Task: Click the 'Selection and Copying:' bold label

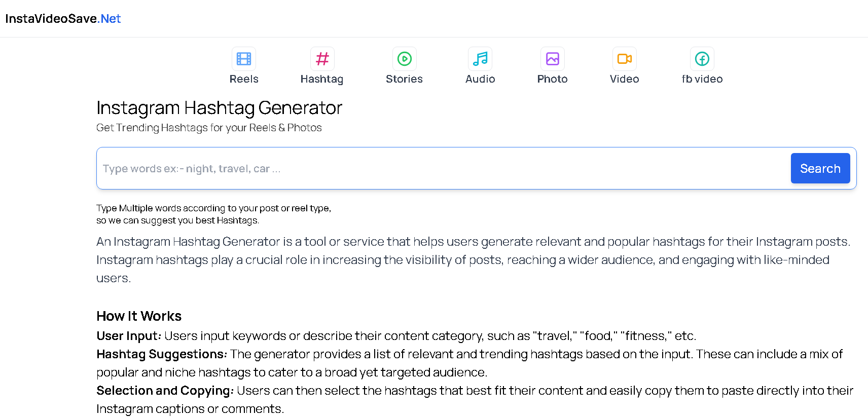Action: coord(165,391)
